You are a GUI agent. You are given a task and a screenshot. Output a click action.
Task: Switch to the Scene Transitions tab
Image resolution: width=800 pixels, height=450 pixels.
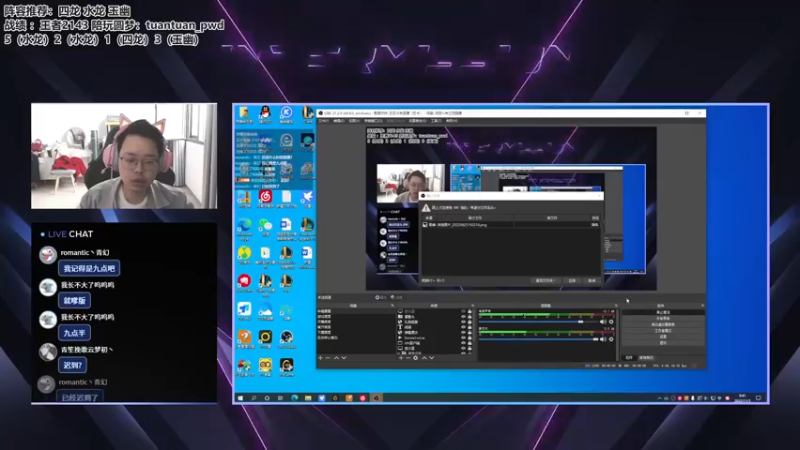click(646, 358)
